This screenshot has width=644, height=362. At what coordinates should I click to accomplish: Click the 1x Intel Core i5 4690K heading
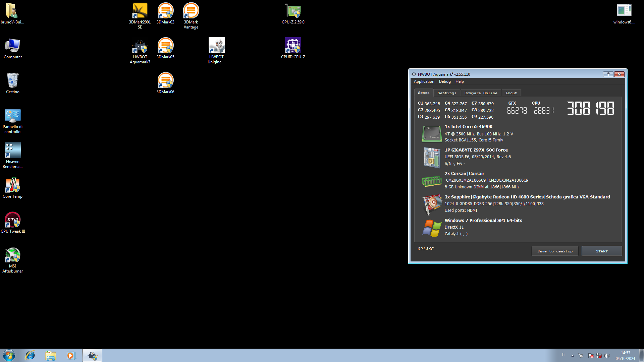point(469,126)
